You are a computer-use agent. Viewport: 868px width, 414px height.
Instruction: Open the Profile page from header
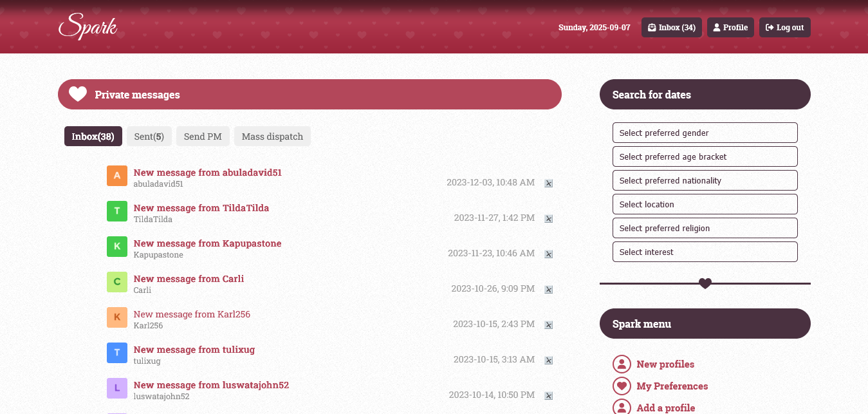tap(730, 28)
